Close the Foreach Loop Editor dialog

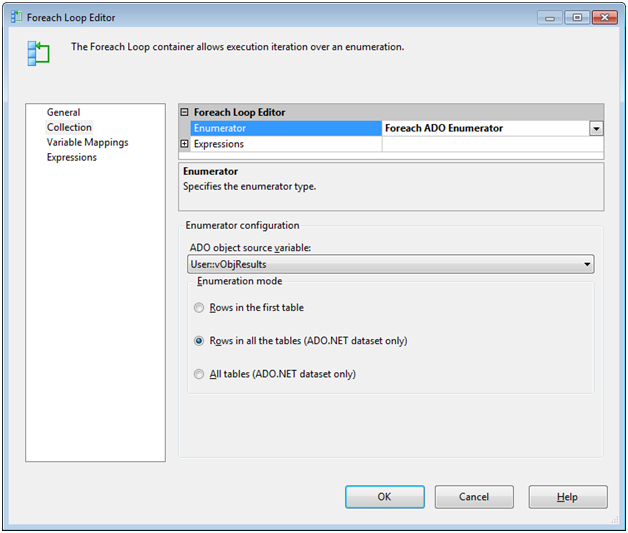(x=604, y=17)
